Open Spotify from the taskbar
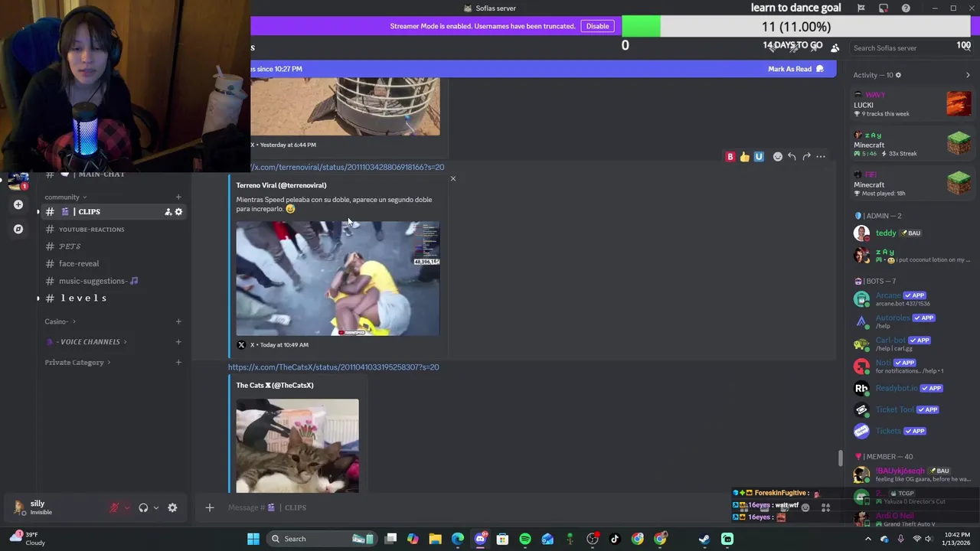 point(525,539)
